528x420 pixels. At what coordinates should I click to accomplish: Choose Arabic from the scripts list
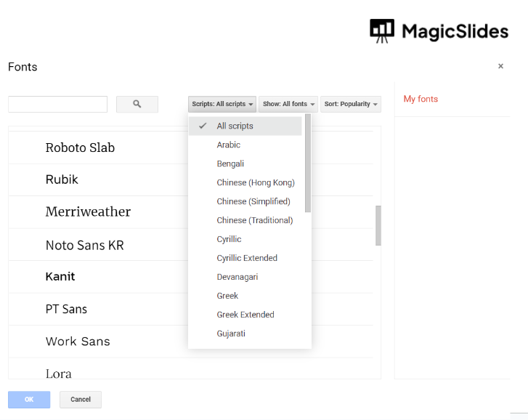228,145
